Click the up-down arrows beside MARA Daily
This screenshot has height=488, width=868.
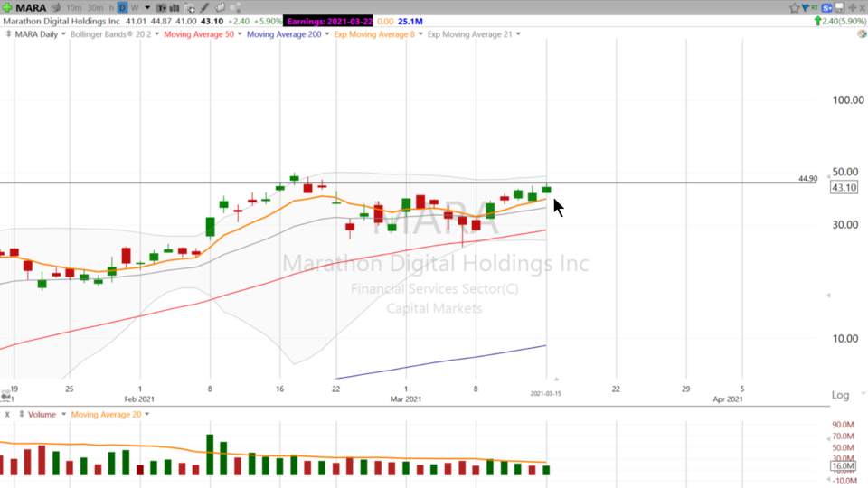[x=8, y=34]
